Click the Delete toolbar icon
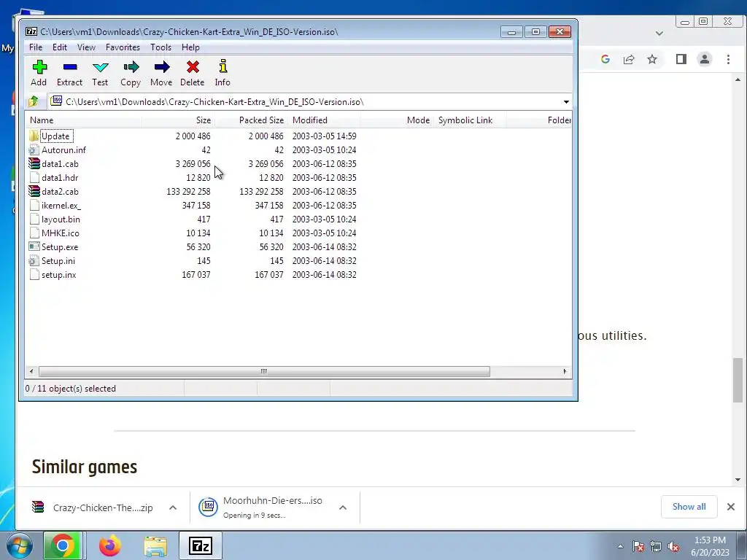The width and height of the screenshot is (747, 560). 193,67
